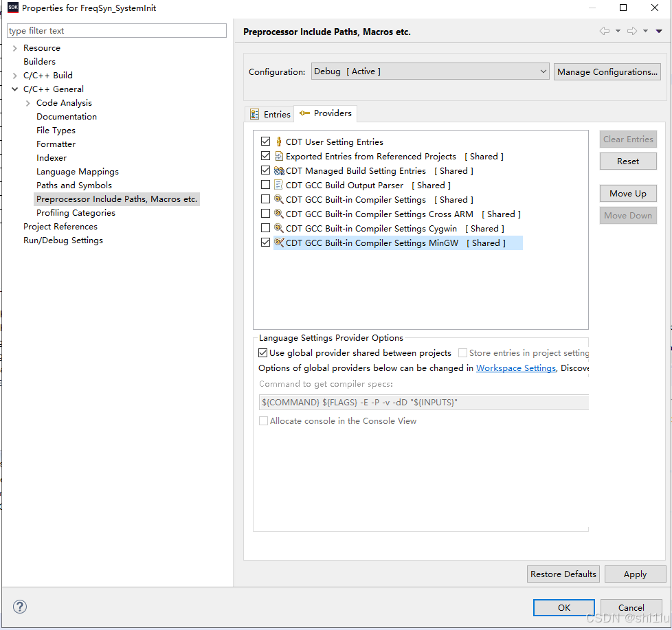Click the gear icon beside CDT Managed Build Setting Entries
The height and width of the screenshot is (630, 672).
click(x=278, y=170)
